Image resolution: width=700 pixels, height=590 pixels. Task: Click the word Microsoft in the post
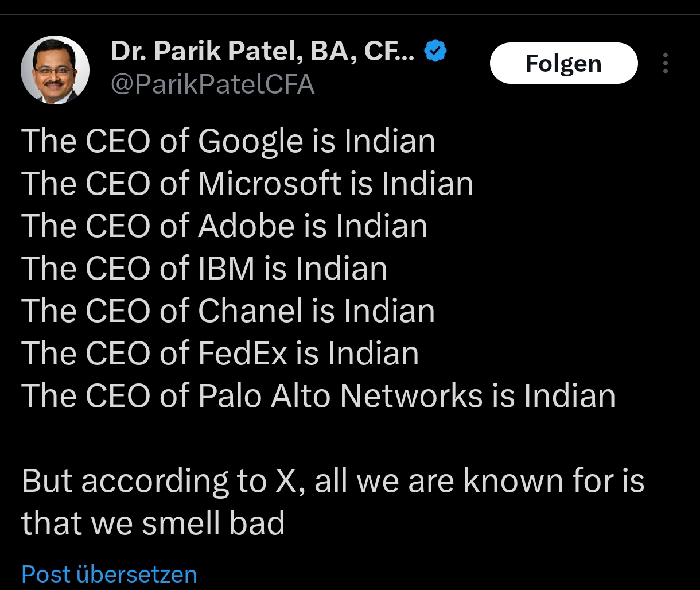pyautogui.click(x=270, y=184)
